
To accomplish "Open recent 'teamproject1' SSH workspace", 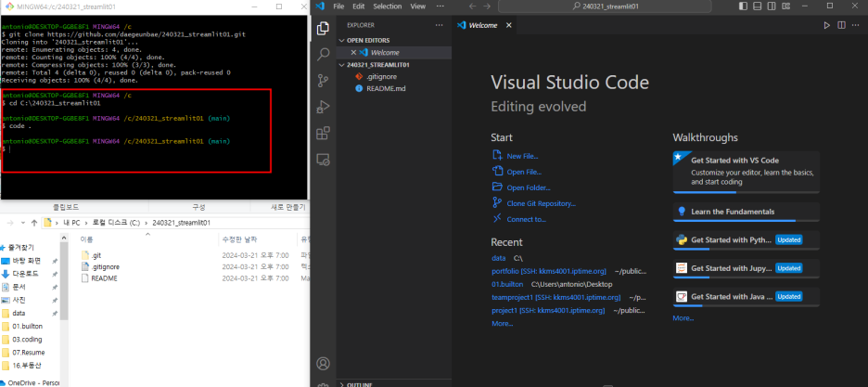I will 555,297.
